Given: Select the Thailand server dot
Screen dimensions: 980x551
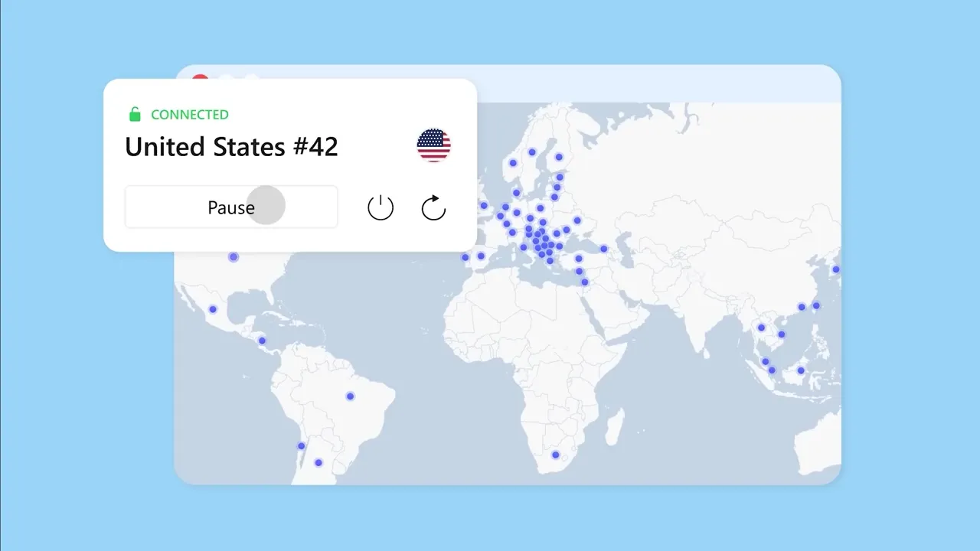Looking at the screenshot, I should pyautogui.click(x=761, y=328).
